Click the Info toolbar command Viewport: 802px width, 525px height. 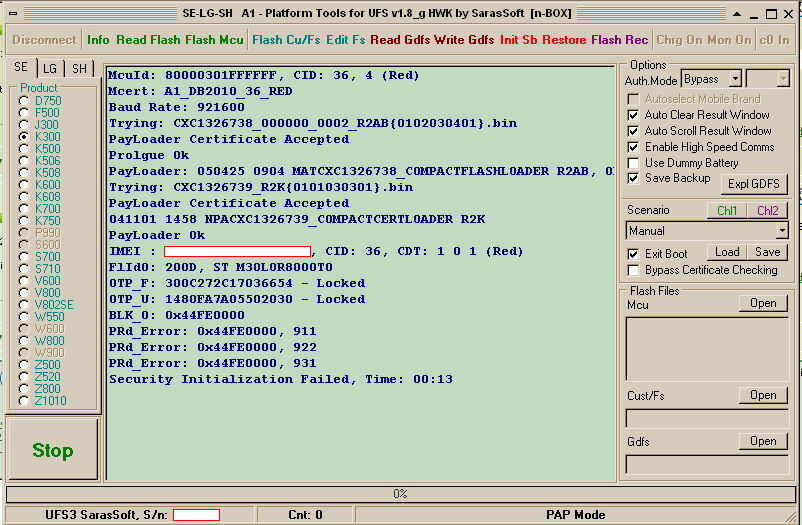pos(98,40)
